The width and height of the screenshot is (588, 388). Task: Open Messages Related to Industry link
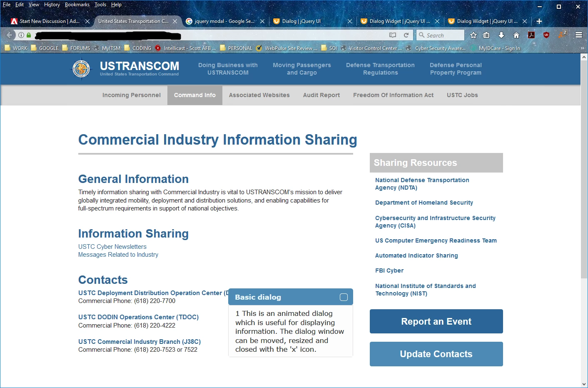click(118, 255)
